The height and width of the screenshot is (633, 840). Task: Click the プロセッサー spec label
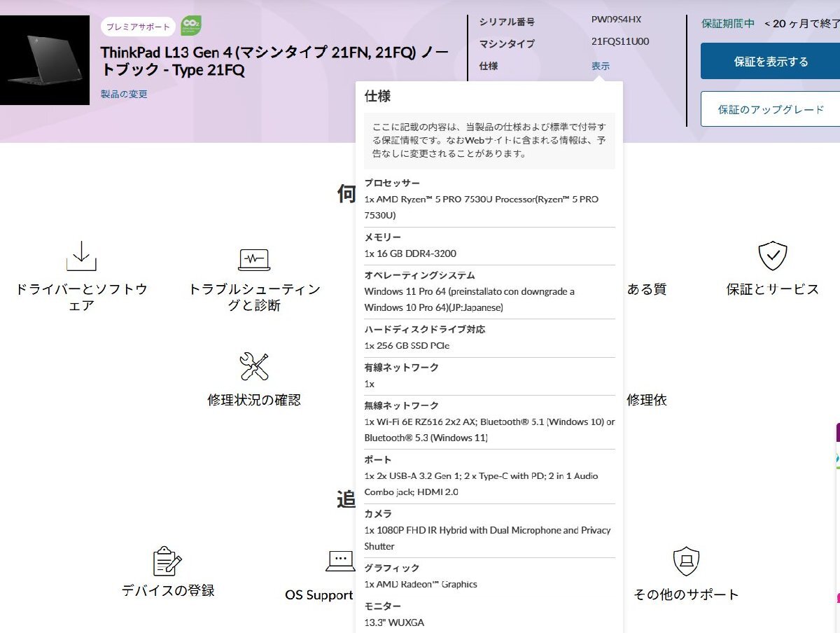coord(392,183)
